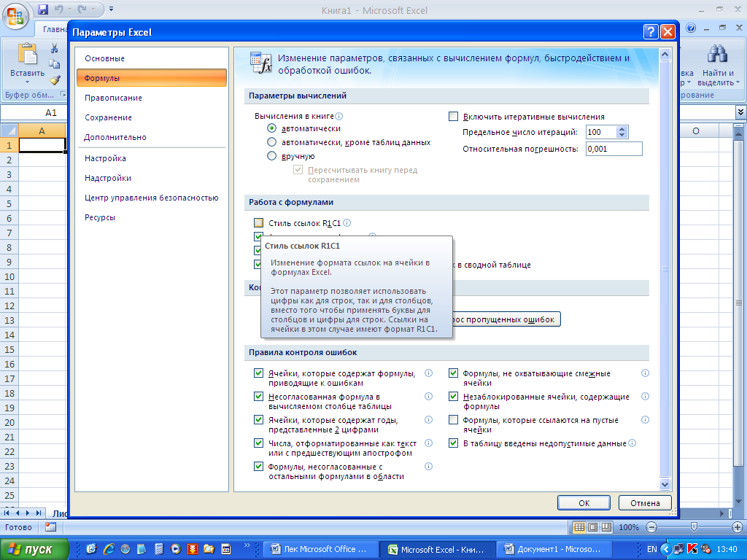The width and height of the screenshot is (747, 560).
Task: Click the Cut scissors icon
Action: click(x=54, y=48)
